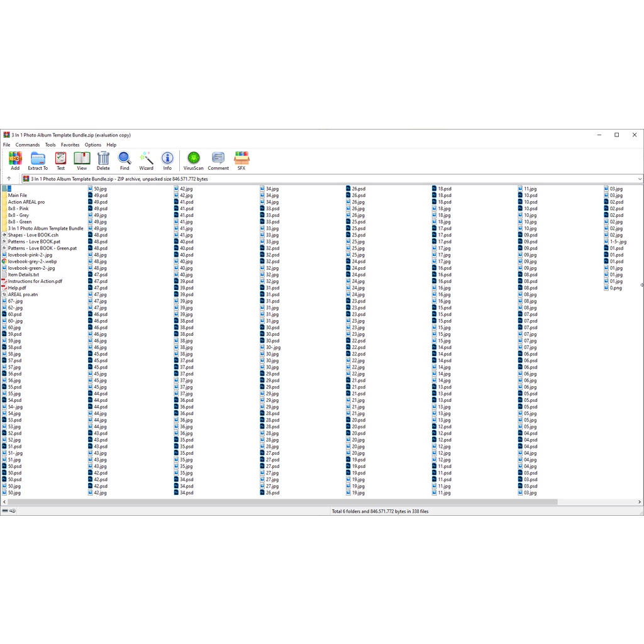The width and height of the screenshot is (644, 644).
Task: Open the Find search tool
Action: 125,160
